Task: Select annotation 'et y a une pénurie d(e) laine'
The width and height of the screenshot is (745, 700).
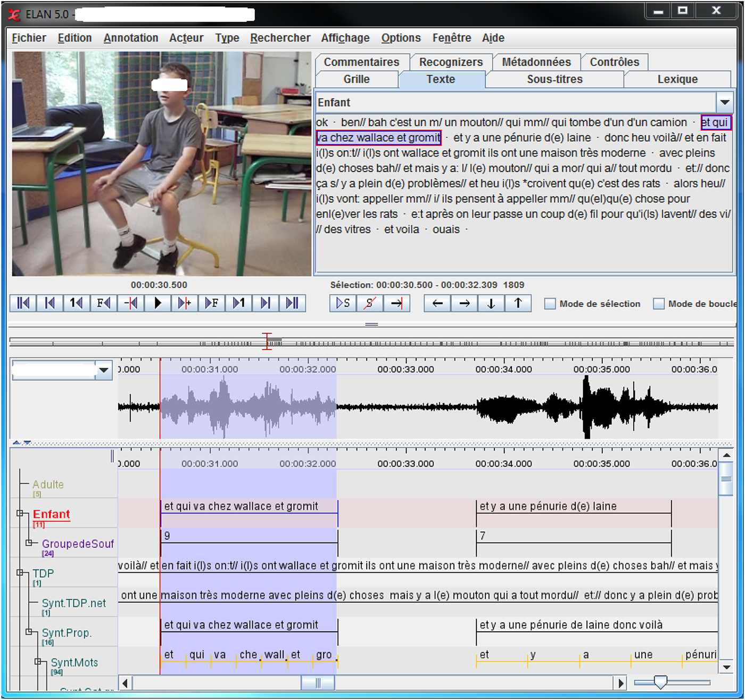Action: click(548, 506)
